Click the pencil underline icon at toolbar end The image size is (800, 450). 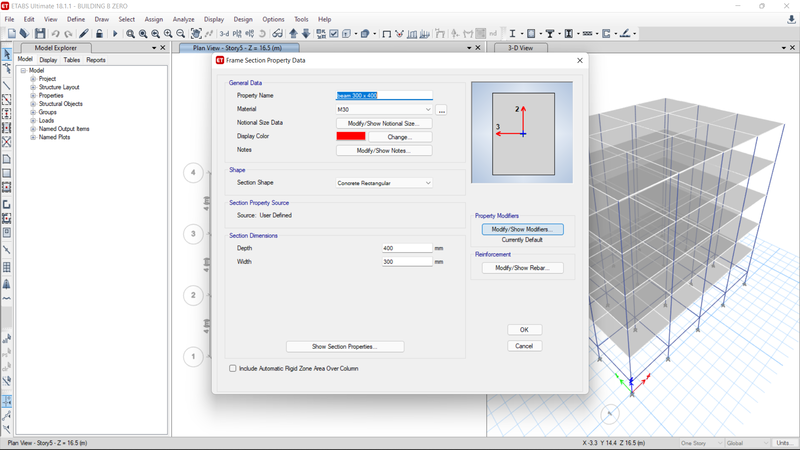(625, 34)
